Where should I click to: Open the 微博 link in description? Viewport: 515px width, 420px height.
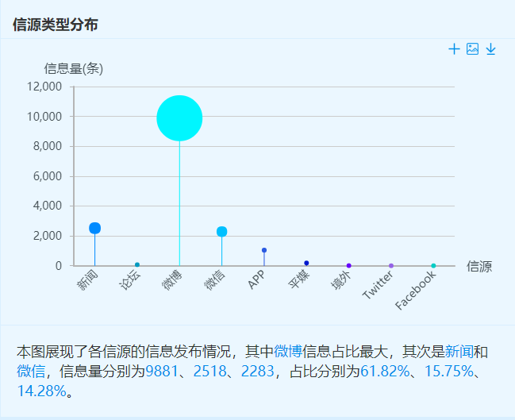pos(288,351)
